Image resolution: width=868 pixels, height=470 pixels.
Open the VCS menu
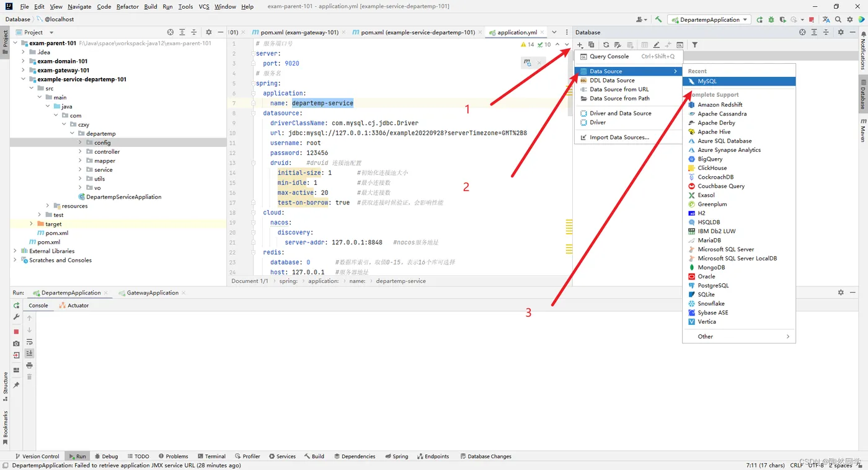pyautogui.click(x=204, y=6)
